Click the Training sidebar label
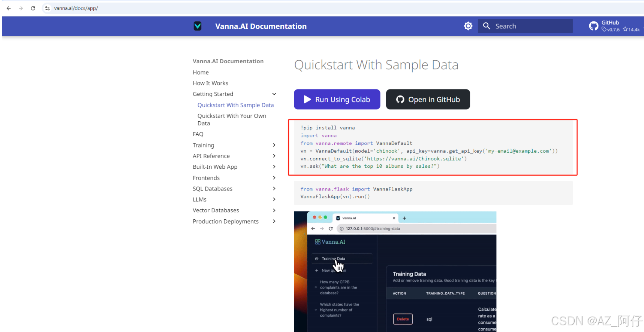The height and width of the screenshot is (332, 644). pyautogui.click(x=204, y=145)
